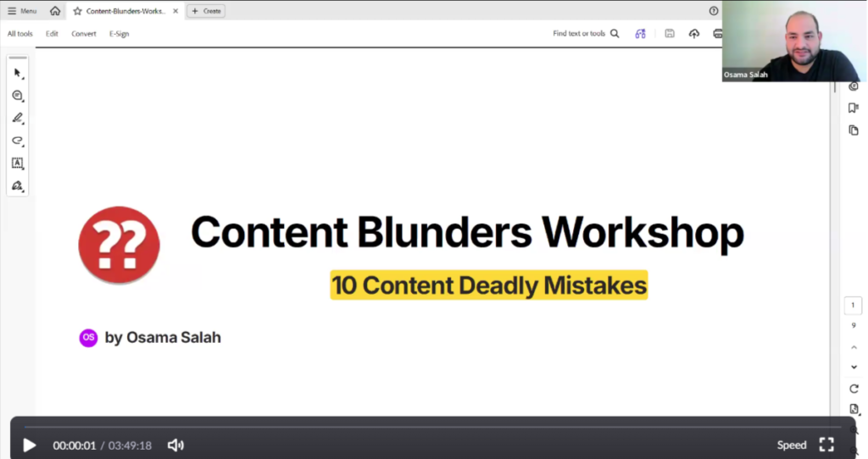
Task: Open the hamburger Menu
Action: pyautogui.click(x=22, y=11)
